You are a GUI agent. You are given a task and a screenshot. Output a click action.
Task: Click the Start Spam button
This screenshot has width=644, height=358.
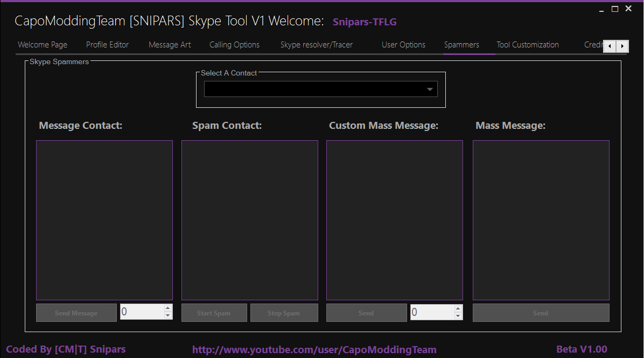pyautogui.click(x=214, y=313)
